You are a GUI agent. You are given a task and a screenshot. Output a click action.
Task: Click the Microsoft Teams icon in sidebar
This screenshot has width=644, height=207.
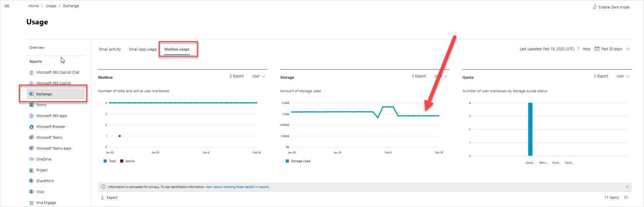point(31,137)
